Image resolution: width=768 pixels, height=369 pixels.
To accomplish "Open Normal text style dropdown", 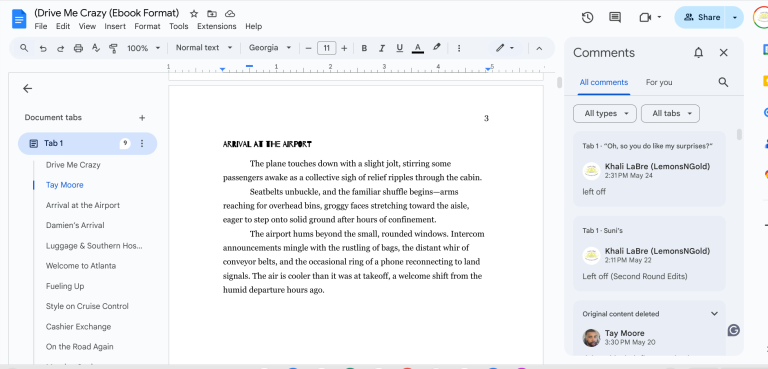I will [x=204, y=48].
